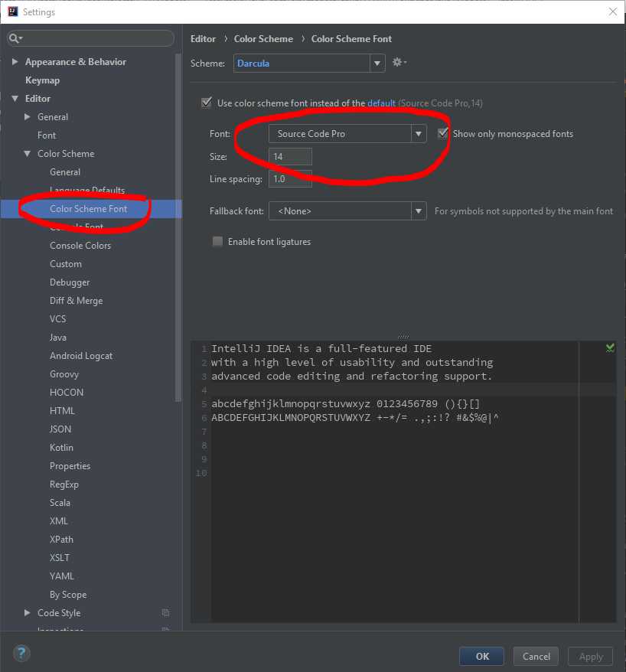626x672 pixels.
Task: Click the help question mark icon
Action: click(x=21, y=653)
